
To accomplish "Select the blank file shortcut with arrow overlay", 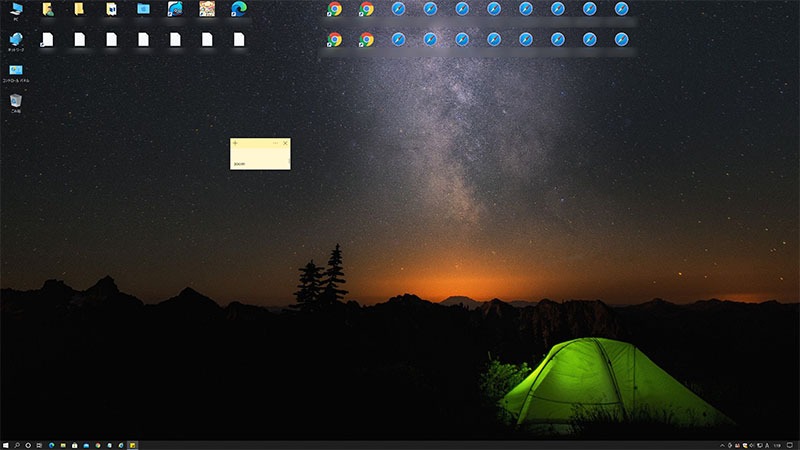I will pyautogui.click(x=47, y=40).
